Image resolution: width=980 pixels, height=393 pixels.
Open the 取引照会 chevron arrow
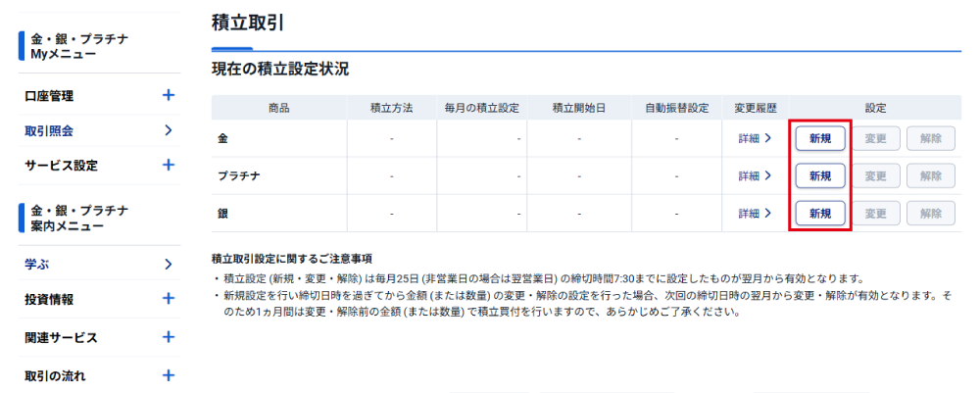pyautogui.click(x=168, y=129)
